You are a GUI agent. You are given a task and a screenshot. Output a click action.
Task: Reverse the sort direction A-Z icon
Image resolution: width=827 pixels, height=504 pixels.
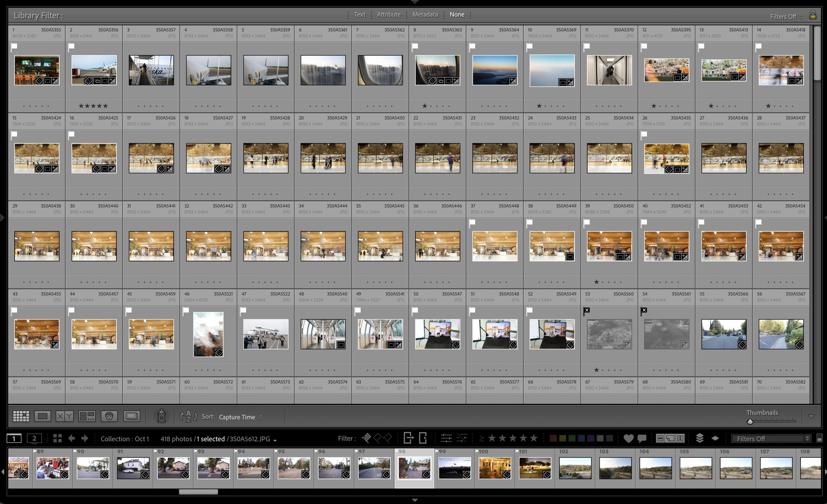point(188,416)
